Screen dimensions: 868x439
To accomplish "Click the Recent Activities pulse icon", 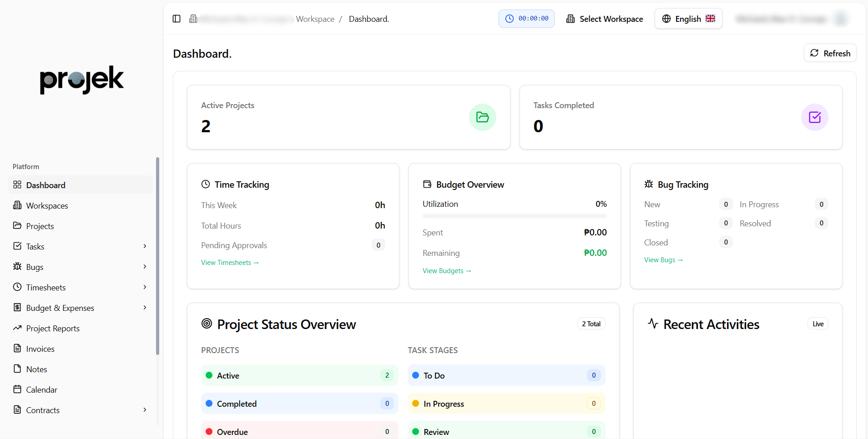I will tap(653, 324).
